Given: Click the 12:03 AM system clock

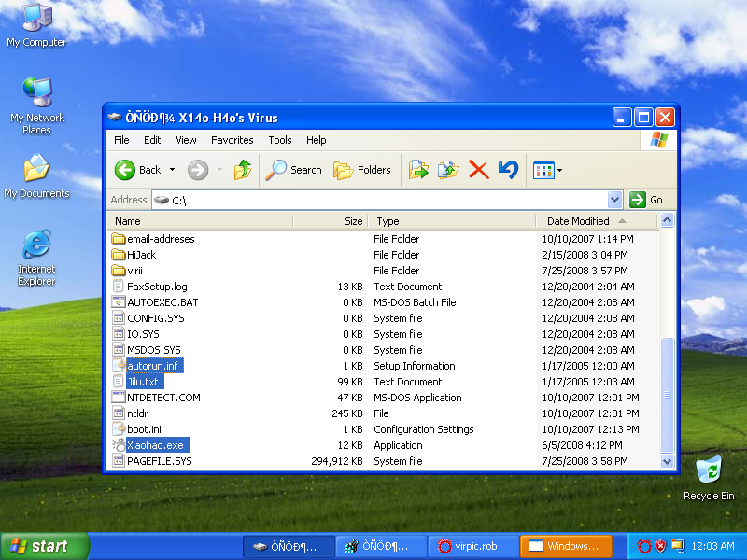Looking at the screenshot, I should coord(713,546).
